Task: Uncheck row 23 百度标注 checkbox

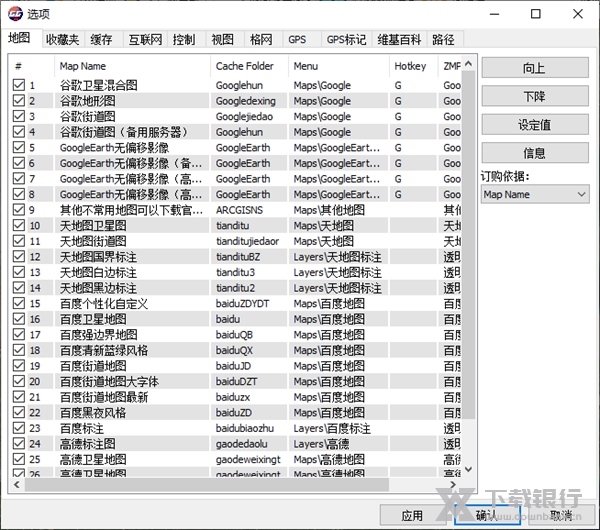Action: 19,428
